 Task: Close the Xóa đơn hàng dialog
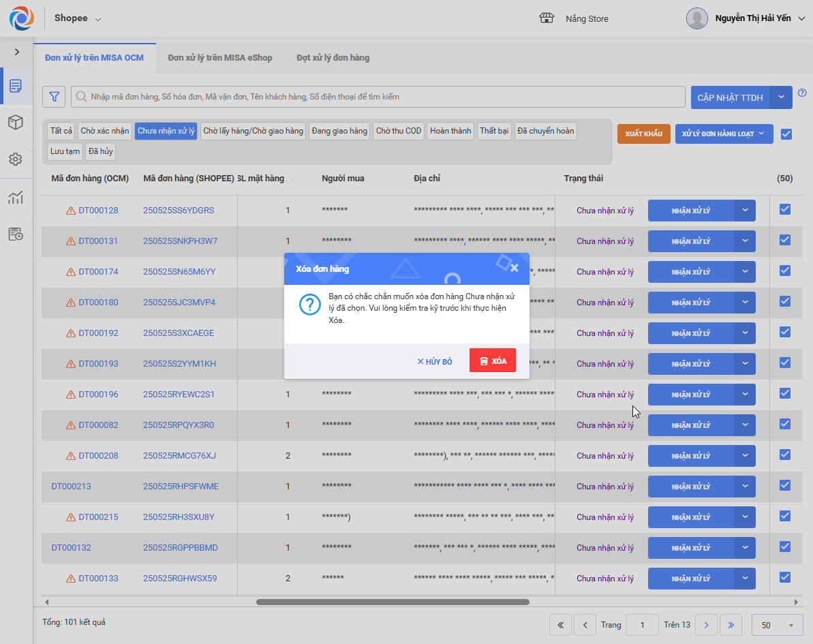(x=515, y=268)
